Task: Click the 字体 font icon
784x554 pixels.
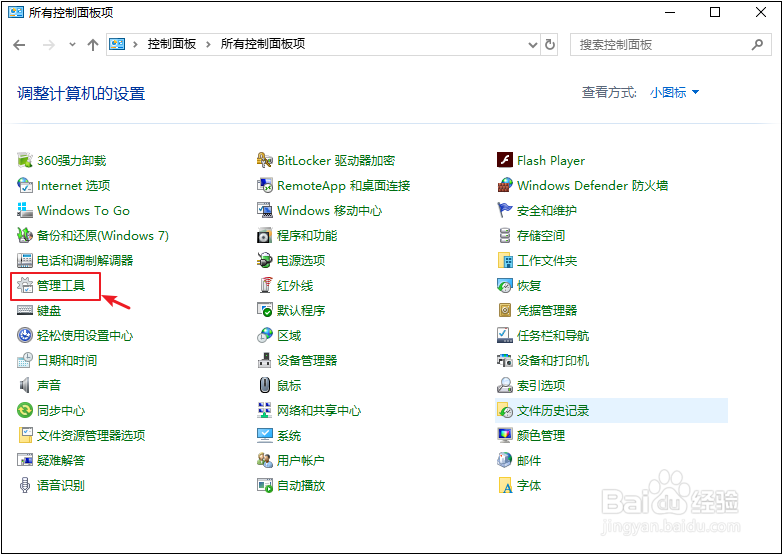Action: coord(504,486)
